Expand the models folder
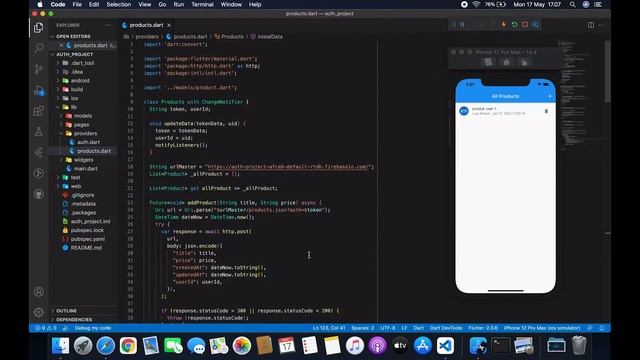Viewport: 640px width, 360px height. click(x=83, y=116)
